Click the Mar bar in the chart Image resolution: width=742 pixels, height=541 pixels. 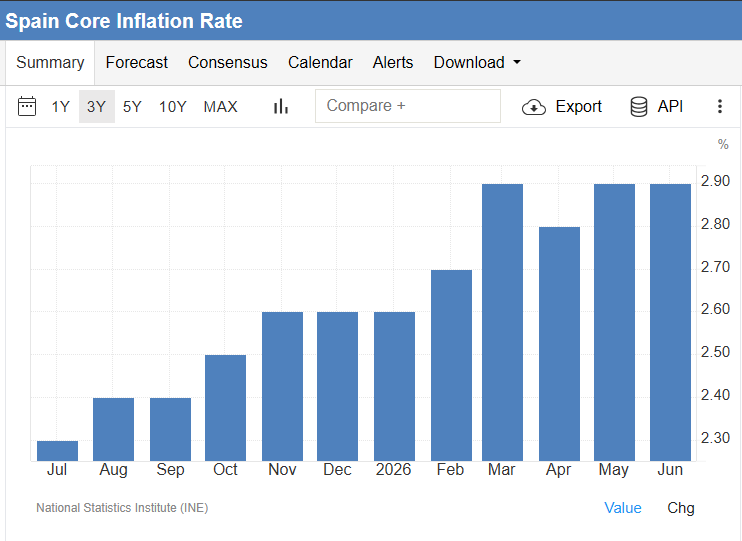(x=503, y=322)
